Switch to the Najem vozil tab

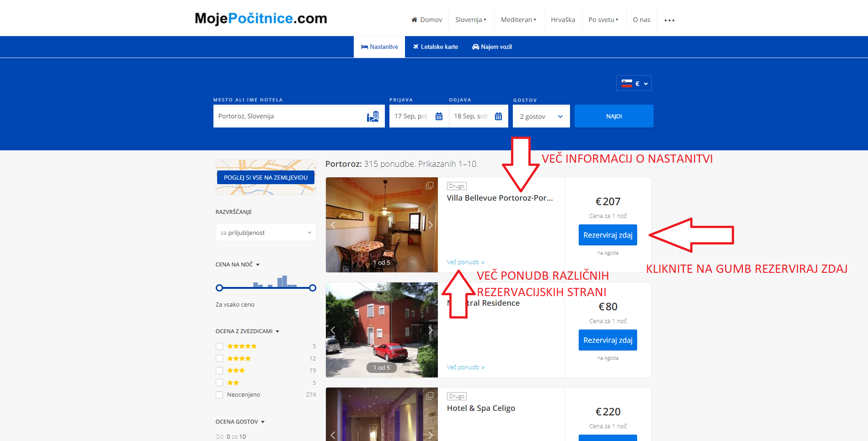(x=492, y=47)
